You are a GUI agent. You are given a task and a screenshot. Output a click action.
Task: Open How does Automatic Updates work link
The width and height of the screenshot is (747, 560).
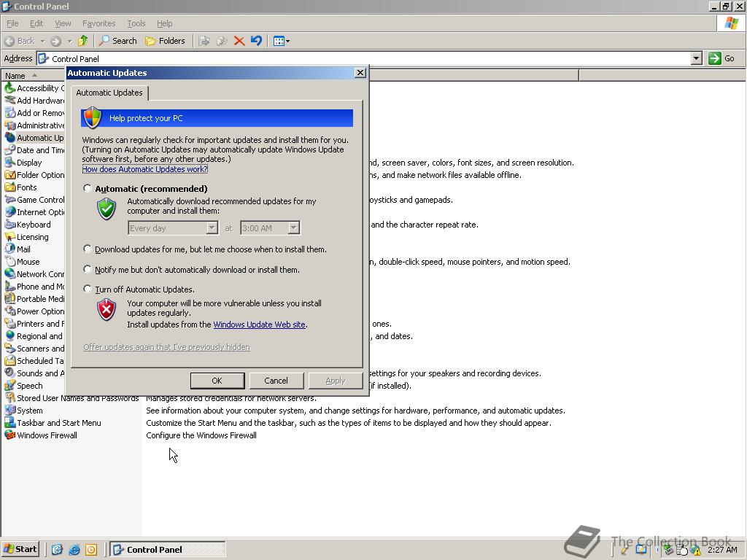pos(145,169)
